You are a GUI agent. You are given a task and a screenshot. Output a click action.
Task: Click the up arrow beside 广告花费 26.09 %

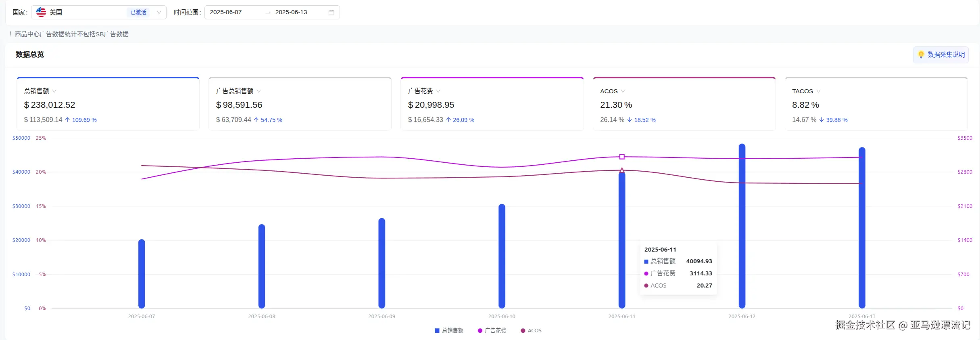[448, 120]
